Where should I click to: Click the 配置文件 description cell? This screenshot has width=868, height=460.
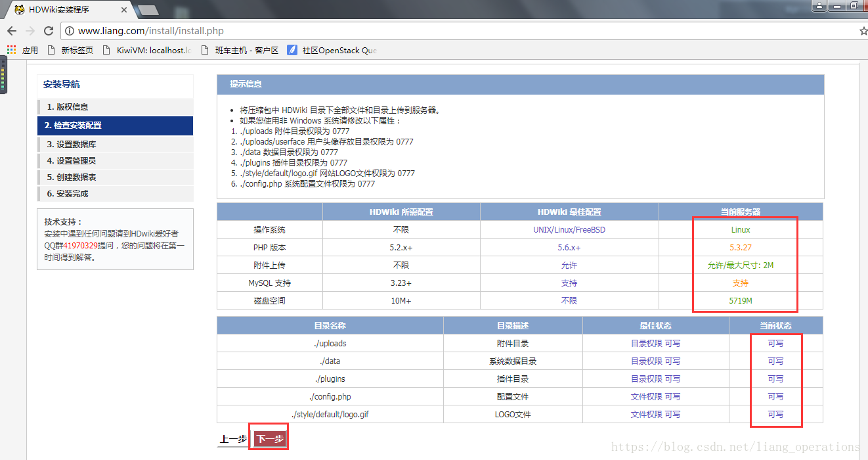pyautogui.click(x=513, y=397)
